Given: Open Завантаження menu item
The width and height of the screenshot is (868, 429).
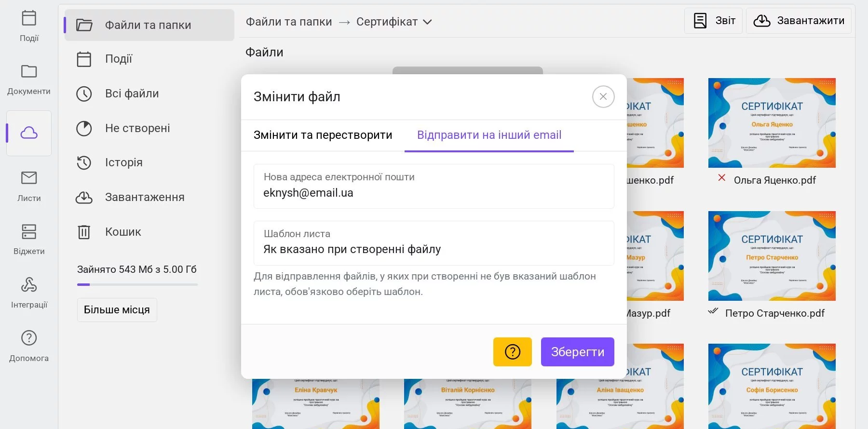Looking at the screenshot, I should pyautogui.click(x=149, y=197).
